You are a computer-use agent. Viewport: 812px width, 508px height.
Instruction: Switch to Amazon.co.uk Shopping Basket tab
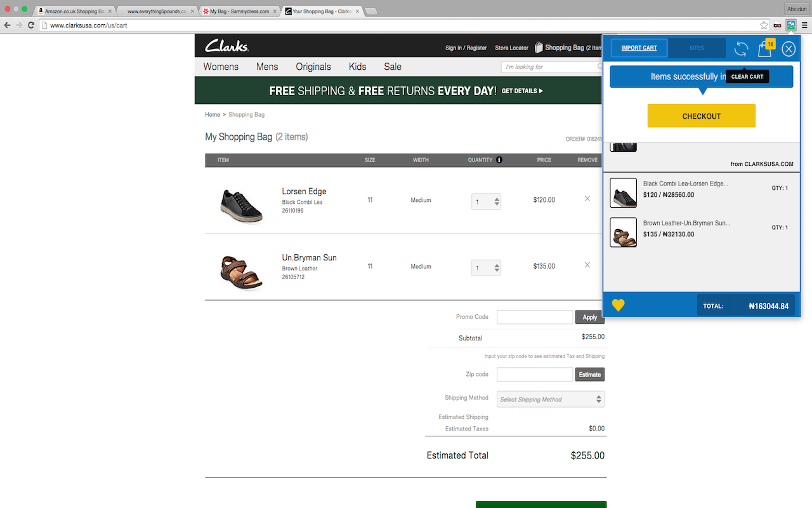pyautogui.click(x=75, y=11)
